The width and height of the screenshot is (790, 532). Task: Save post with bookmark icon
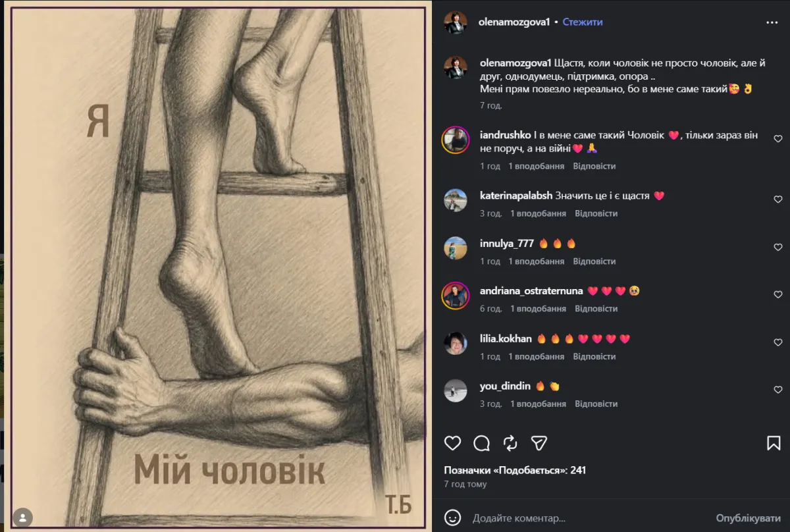point(774,443)
